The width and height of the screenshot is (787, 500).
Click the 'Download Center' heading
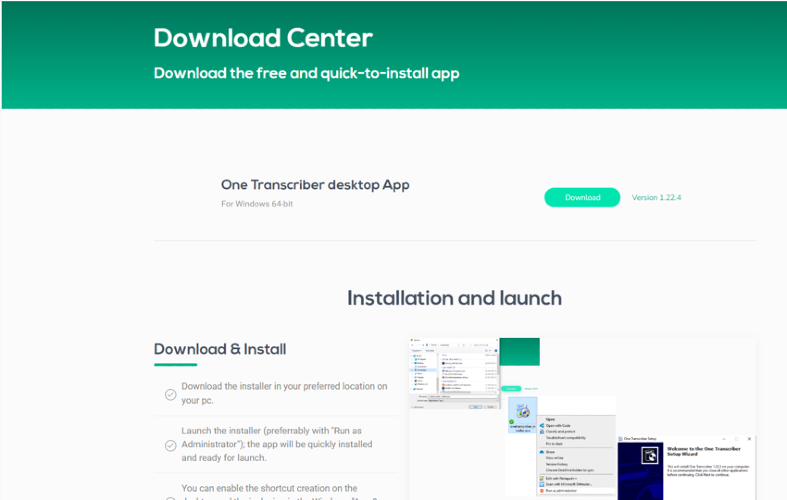click(x=263, y=38)
